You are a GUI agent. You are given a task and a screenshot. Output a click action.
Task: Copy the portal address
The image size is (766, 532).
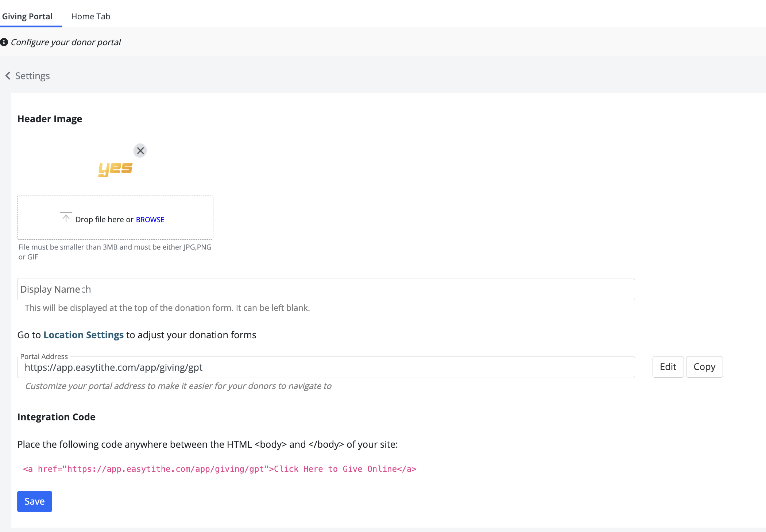pyautogui.click(x=704, y=367)
